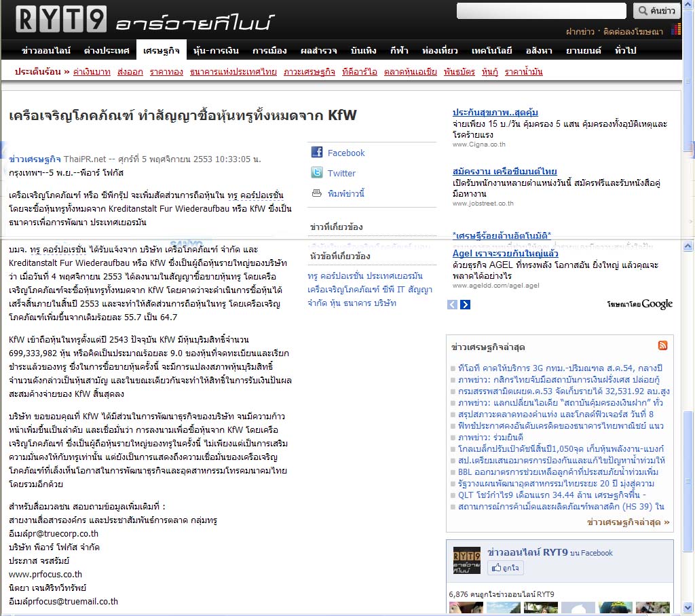Open the อสังหา menu tab

tap(539, 50)
